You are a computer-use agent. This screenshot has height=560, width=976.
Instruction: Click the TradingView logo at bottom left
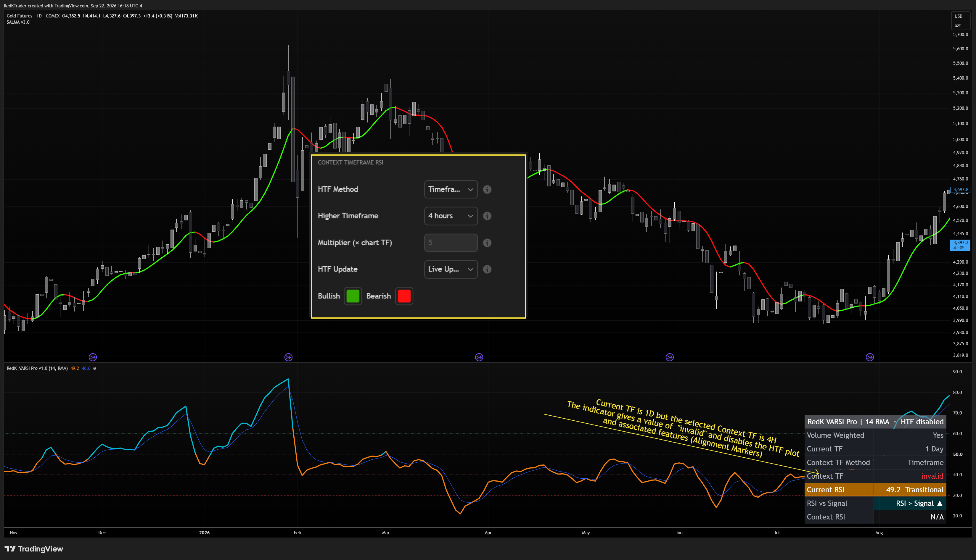pyautogui.click(x=33, y=549)
